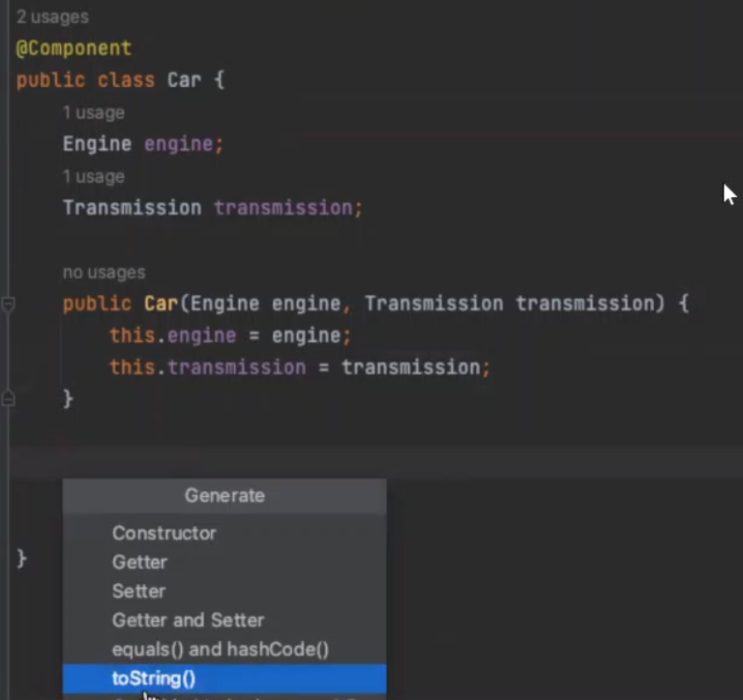Click the Engine parameter type in constructor
This screenshot has width=743, height=700.
point(225,304)
